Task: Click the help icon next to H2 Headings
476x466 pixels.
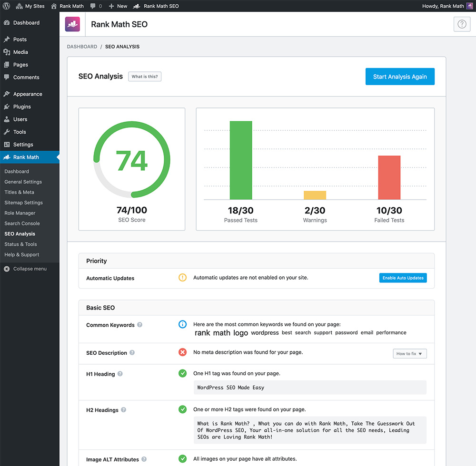Action: [x=123, y=409]
